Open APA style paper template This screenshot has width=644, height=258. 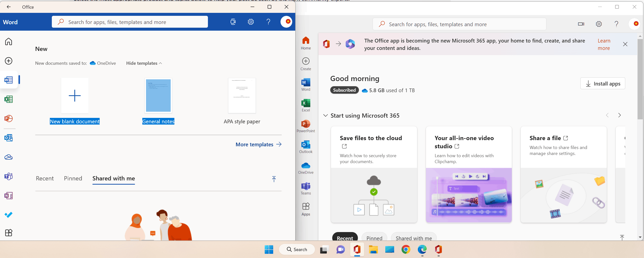tap(242, 96)
